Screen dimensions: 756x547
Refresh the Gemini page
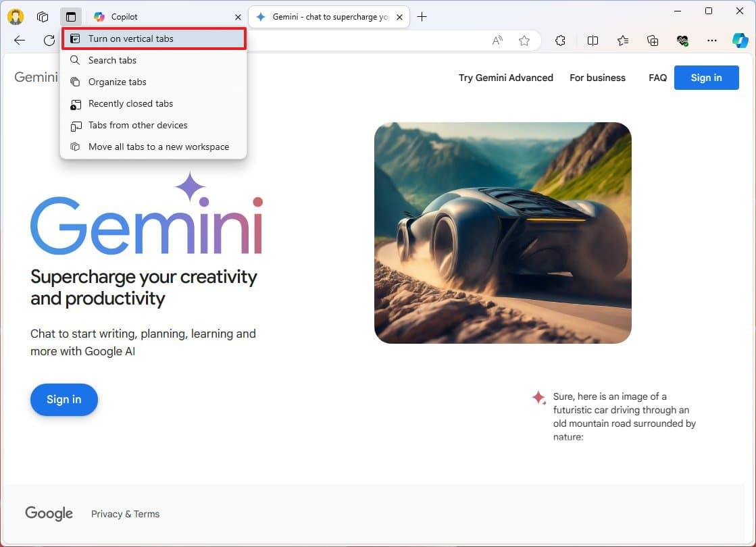pyautogui.click(x=48, y=41)
